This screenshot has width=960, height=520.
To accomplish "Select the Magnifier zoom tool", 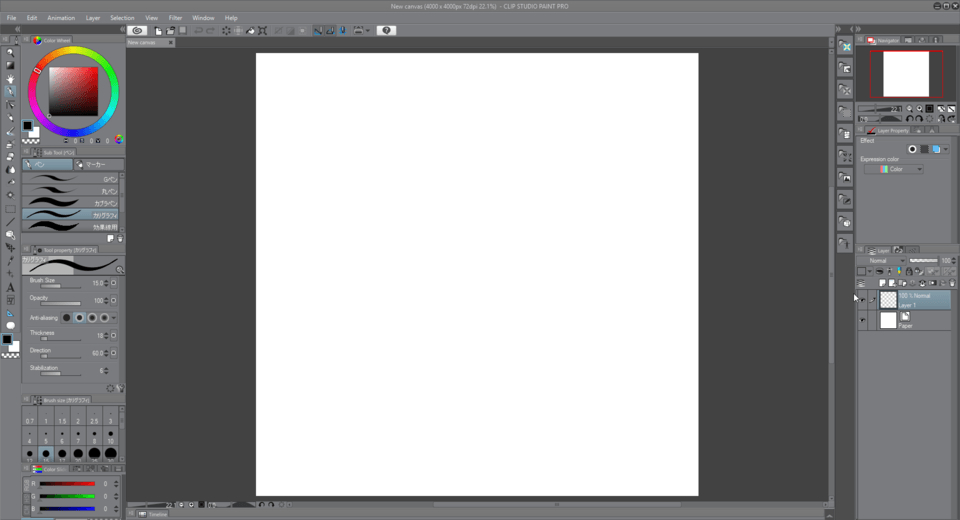I will (x=10, y=53).
